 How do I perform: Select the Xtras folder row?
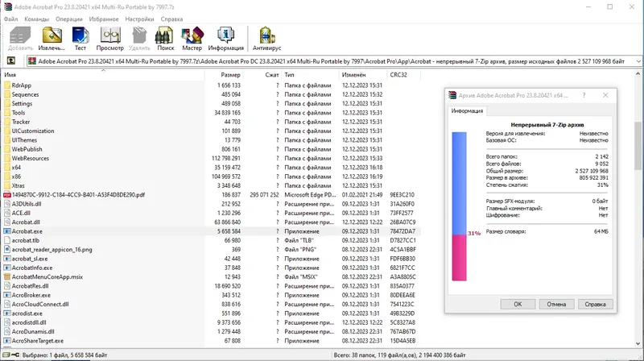tap(212, 185)
